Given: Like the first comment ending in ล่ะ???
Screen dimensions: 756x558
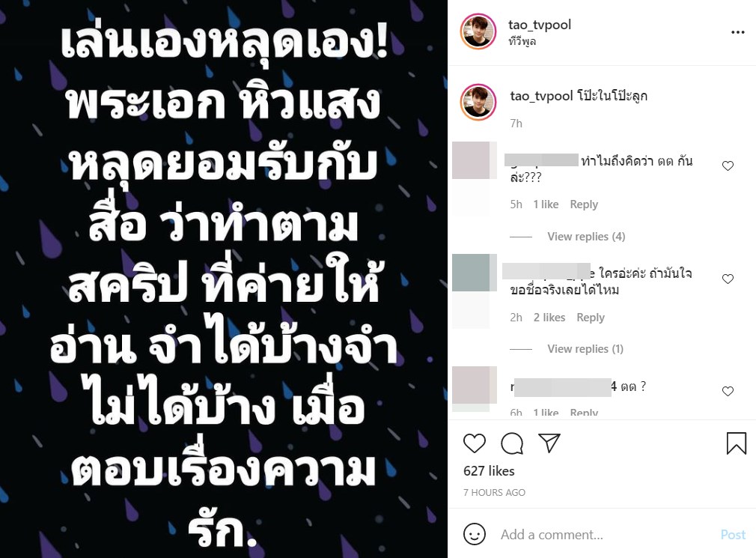Looking at the screenshot, I should pyautogui.click(x=728, y=166).
